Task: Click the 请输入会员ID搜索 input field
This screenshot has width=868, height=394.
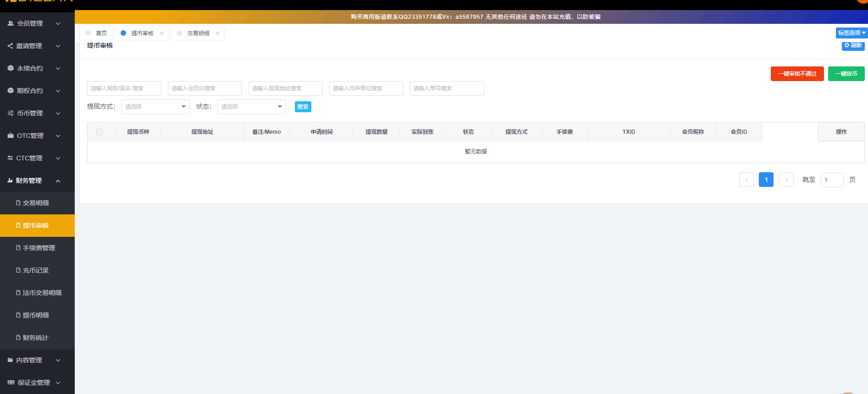Action: pyautogui.click(x=205, y=88)
